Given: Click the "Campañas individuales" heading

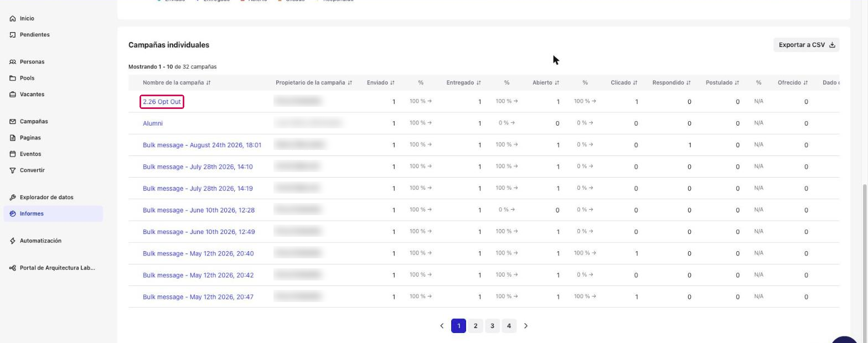Looking at the screenshot, I should click(169, 45).
